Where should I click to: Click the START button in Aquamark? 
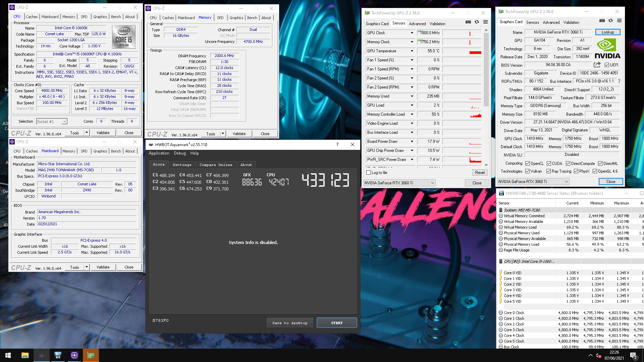(x=337, y=323)
